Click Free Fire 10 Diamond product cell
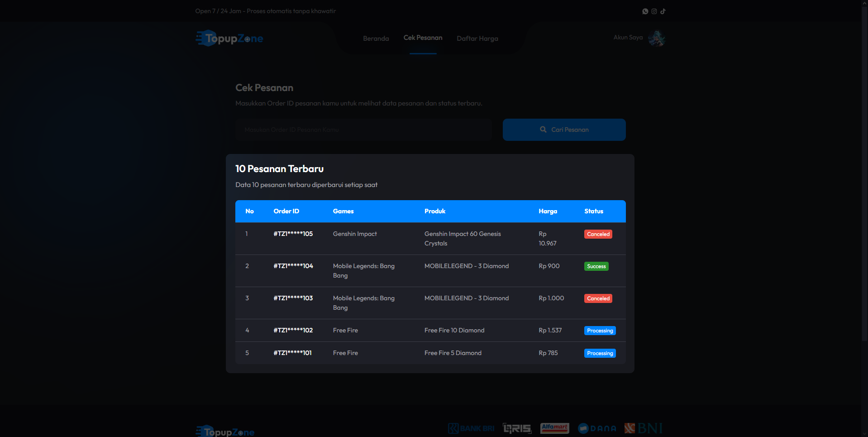Viewport: 868px width, 437px height. 454,331
